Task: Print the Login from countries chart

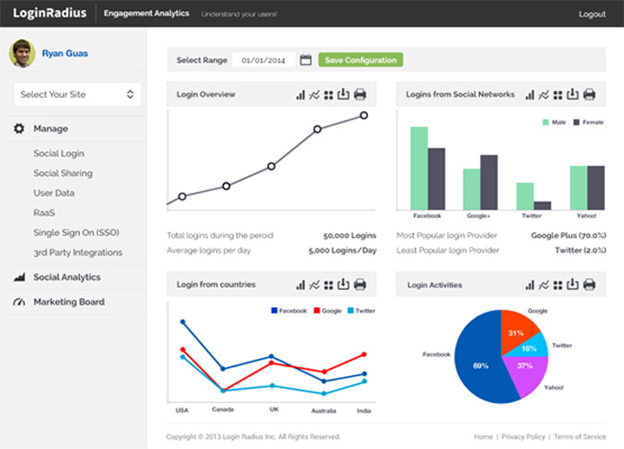Action: [360, 284]
